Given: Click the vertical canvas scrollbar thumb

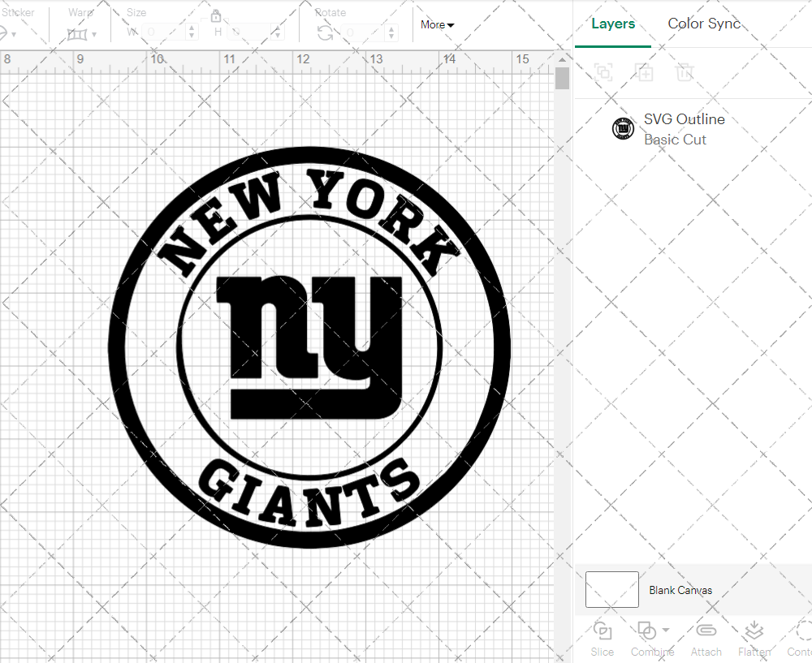Looking at the screenshot, I should pos(563,79).
